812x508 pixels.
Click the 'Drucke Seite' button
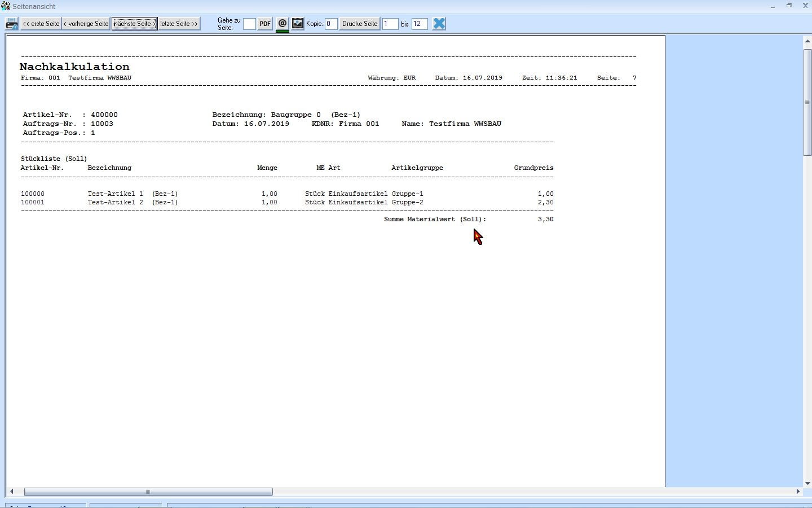(360, 24)
